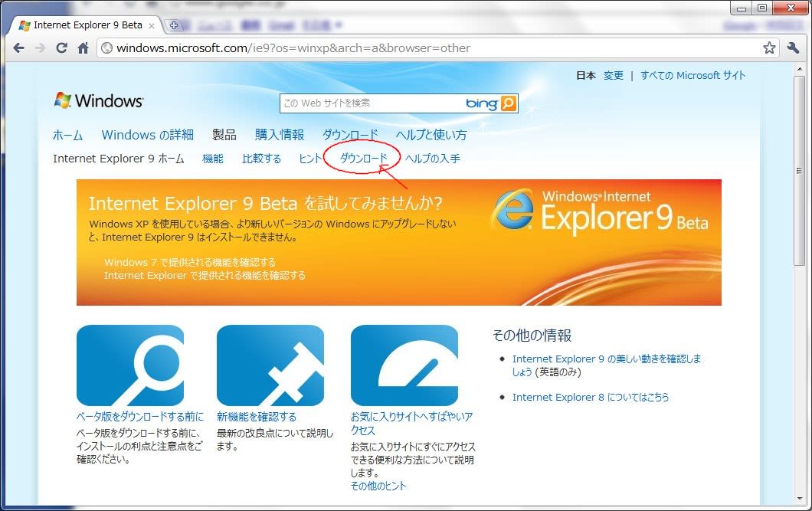
Task: Click the browser forward arrow button
Action: pyautogui.click(x=40, y=48)
